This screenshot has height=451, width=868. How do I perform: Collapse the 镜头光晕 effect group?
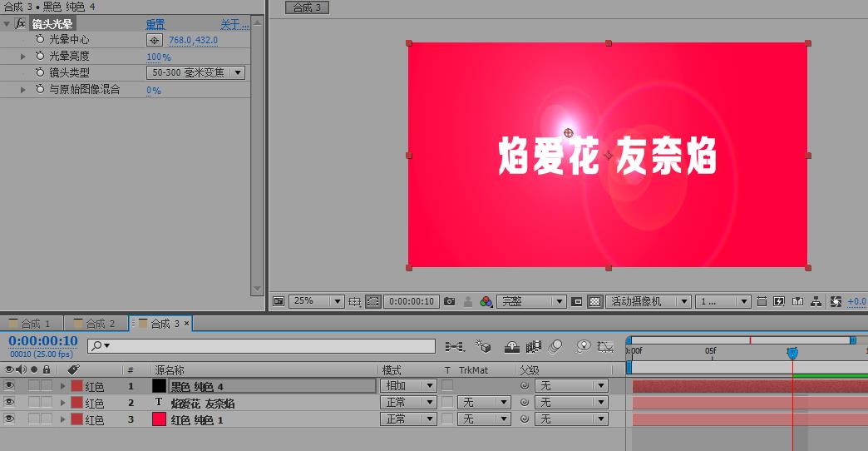tap(7, 24)
